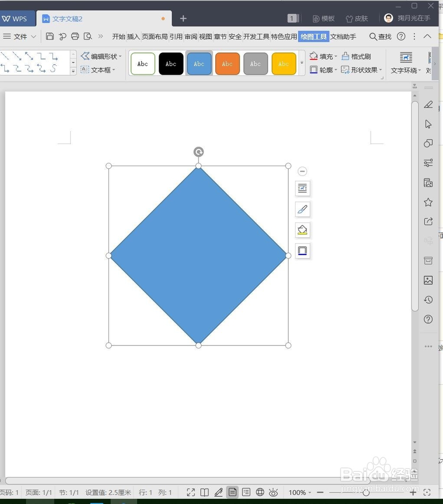Open Print Preview icon
Image resolution: width=443 pixels, height=504 pixels.
pyautogui.click(x=88, y=36)
